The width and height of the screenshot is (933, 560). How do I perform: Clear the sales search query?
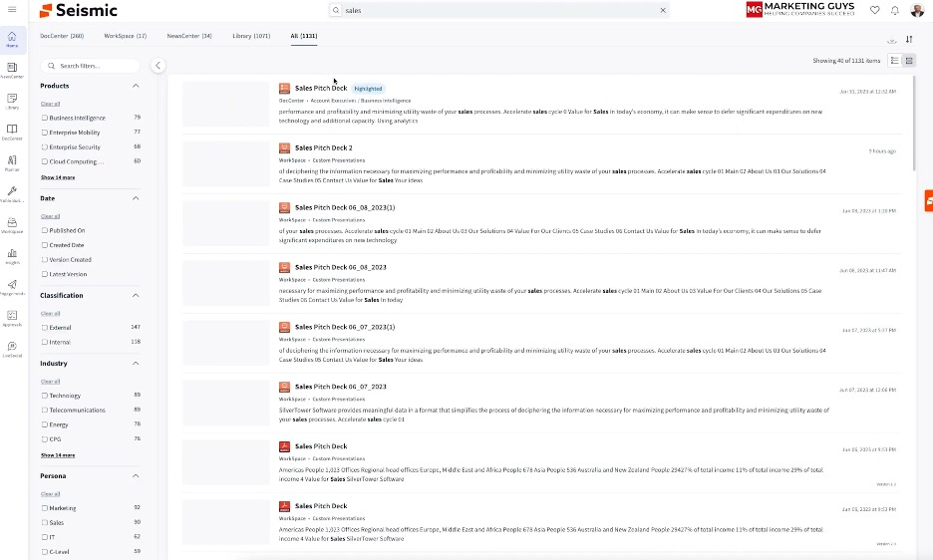pos(663,10)
